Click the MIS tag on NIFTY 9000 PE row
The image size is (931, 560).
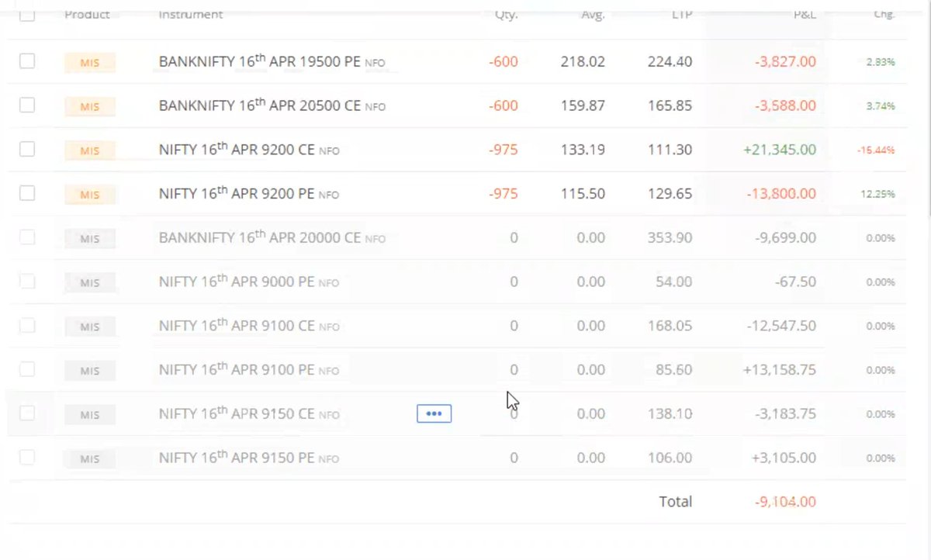click(x=90, y=283)
